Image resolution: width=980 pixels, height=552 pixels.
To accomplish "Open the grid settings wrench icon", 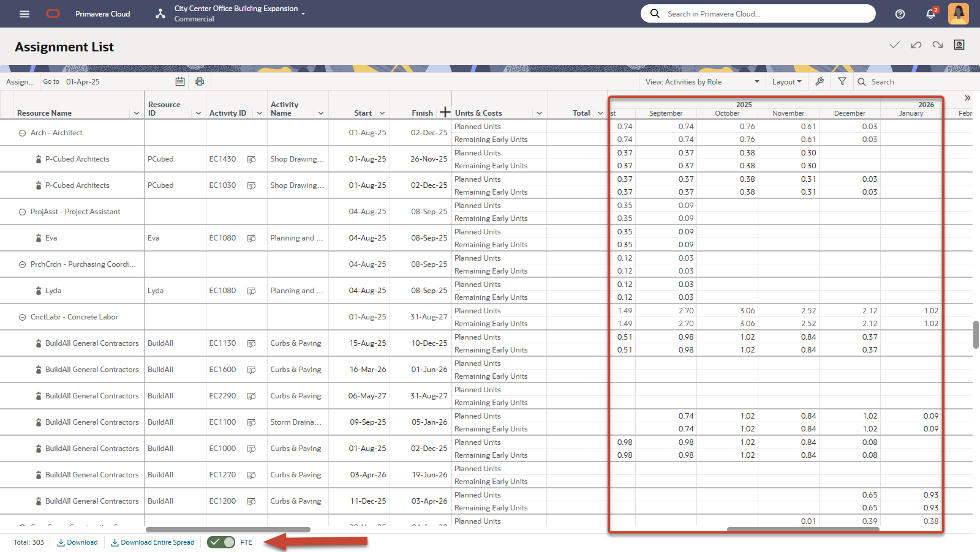I will pos(820,81).
